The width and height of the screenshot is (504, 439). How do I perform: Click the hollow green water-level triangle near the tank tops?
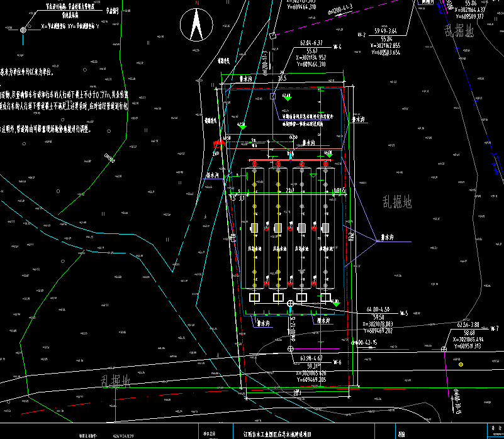point(313,175)
